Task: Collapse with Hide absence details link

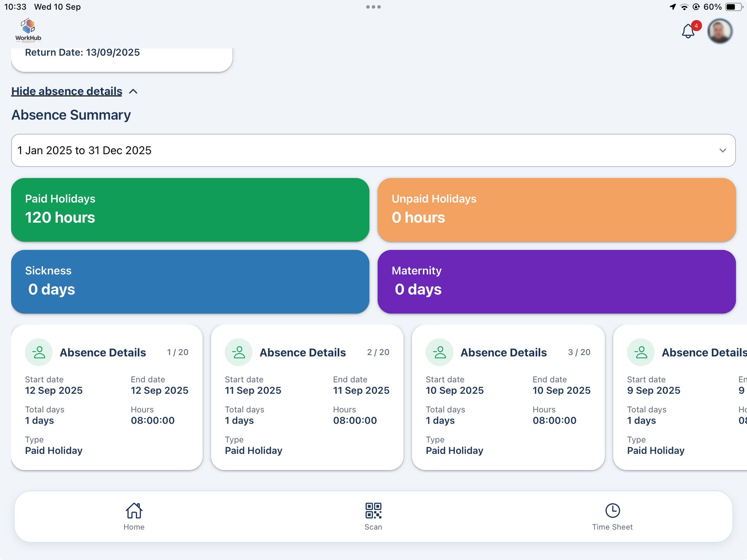Action: click(x=66, y=91)
